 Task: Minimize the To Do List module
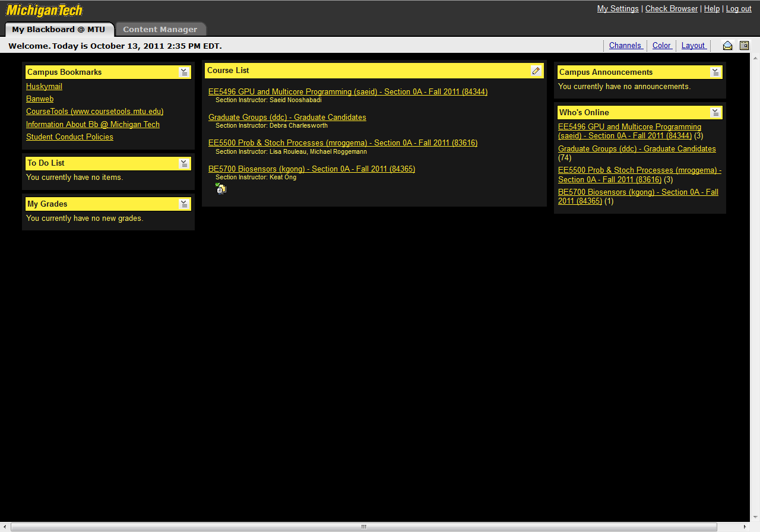pos(184,163)
